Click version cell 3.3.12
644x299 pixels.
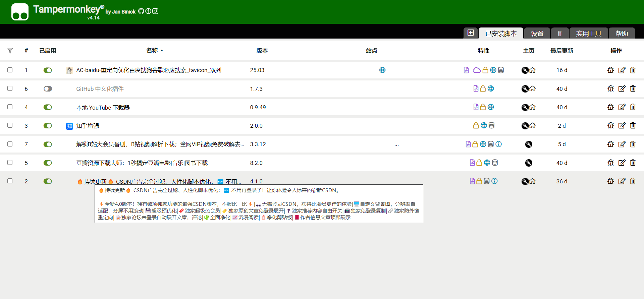click(x=258, y=144)
